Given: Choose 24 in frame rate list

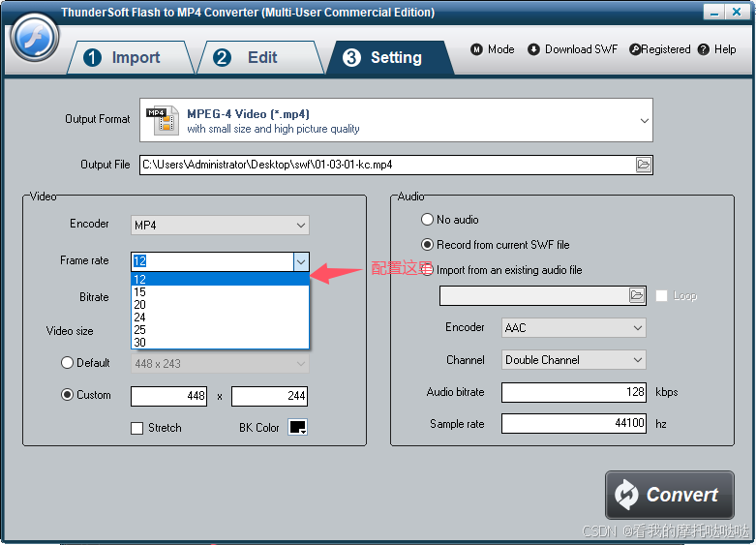Looking at the screenshot, I should [220, 317].
